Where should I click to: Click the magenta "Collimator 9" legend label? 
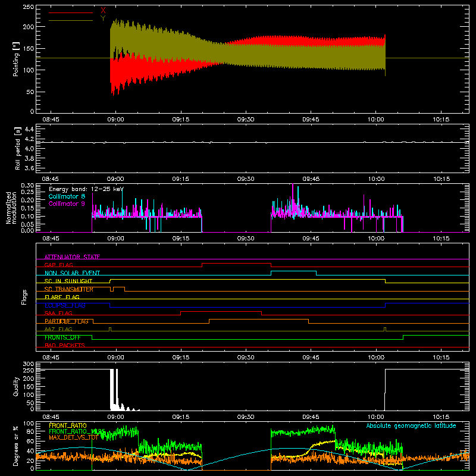point(67,203)
